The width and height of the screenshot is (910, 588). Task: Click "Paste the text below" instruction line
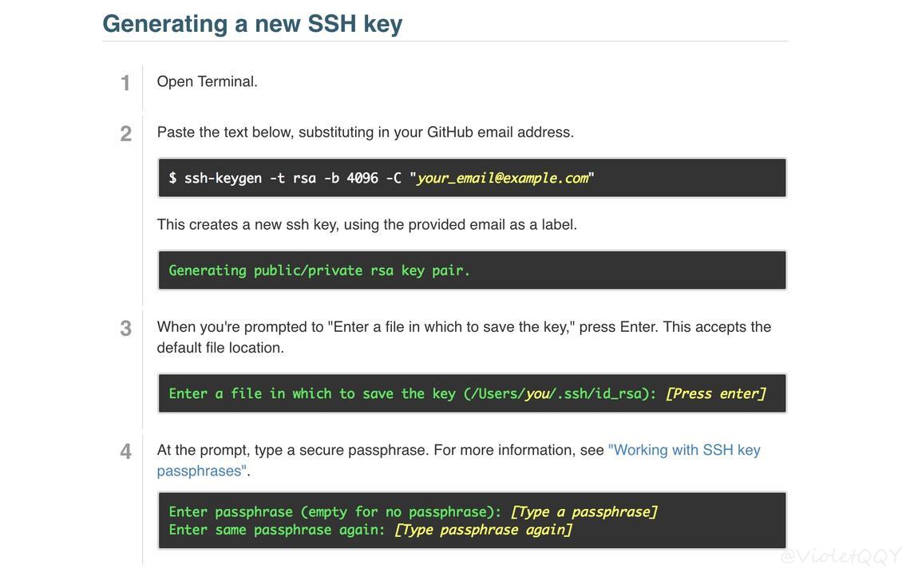tap(365, 132)
